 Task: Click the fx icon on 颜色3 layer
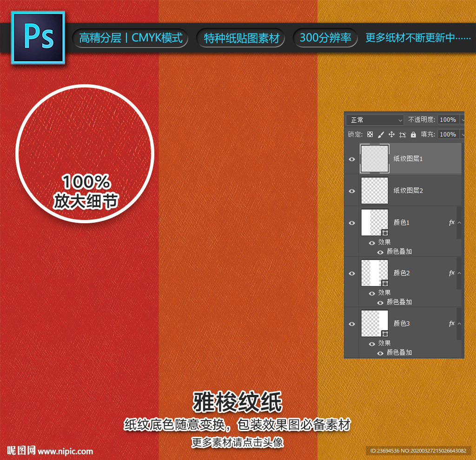click(451, 323)
